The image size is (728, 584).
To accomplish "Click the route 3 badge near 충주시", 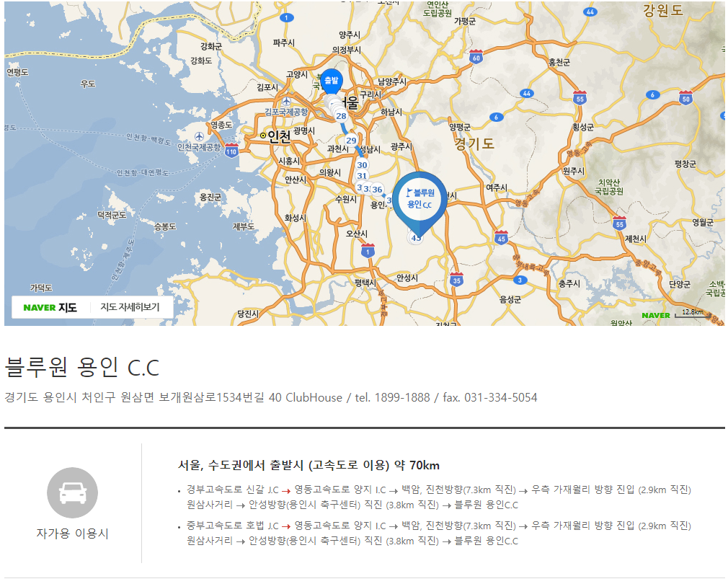I will (x=520, y=280).
